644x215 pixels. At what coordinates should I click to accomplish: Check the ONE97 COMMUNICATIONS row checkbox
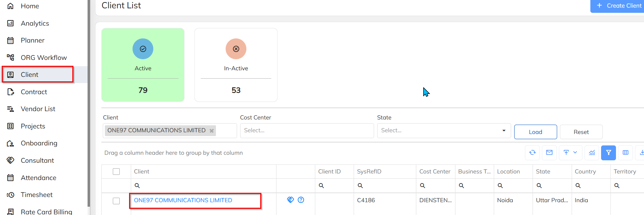116,201
